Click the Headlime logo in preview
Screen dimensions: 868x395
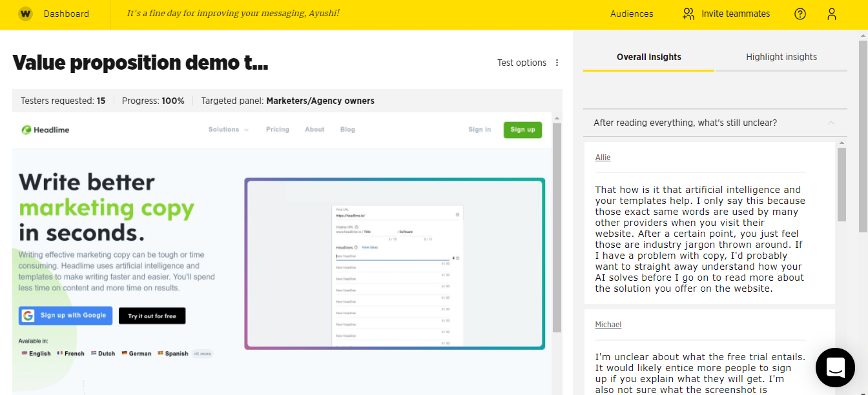(45, 130)
